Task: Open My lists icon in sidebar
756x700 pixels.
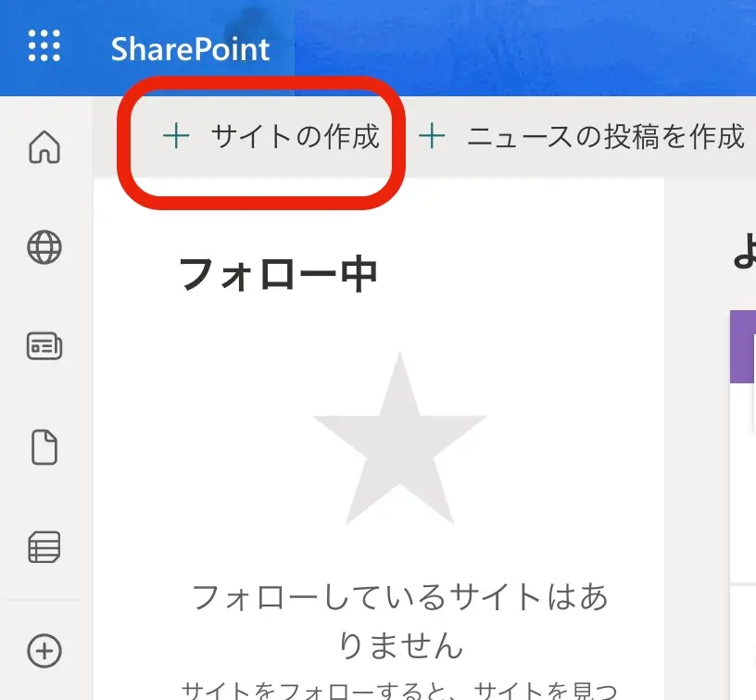Action: 44,548
